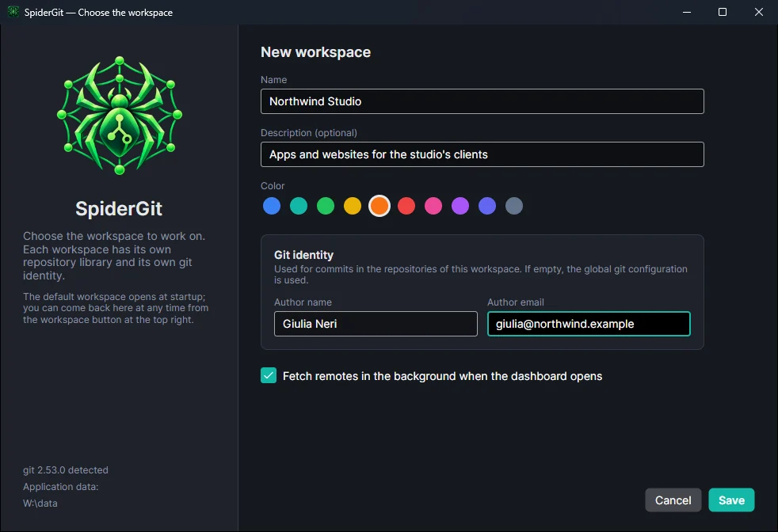Screen dimensions: 778x532
Task: Cancel workspace creation
Action: [673, 500]
